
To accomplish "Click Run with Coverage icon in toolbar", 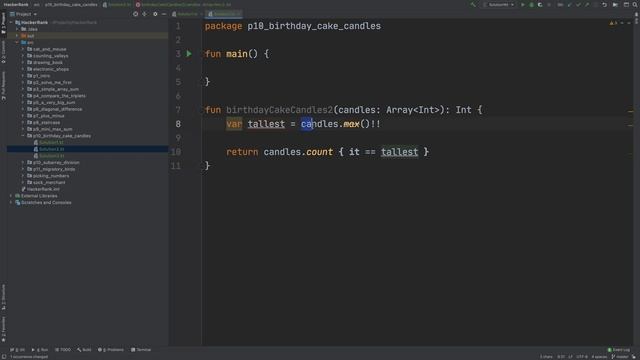I will pos(540,4).
